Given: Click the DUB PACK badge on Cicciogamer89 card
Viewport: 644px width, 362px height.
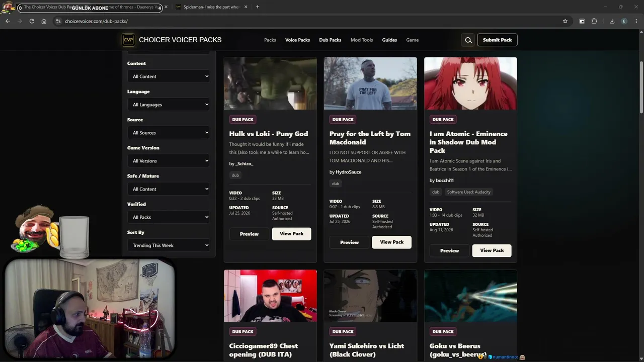Looking at the screenshot, I should coord(243,332).
